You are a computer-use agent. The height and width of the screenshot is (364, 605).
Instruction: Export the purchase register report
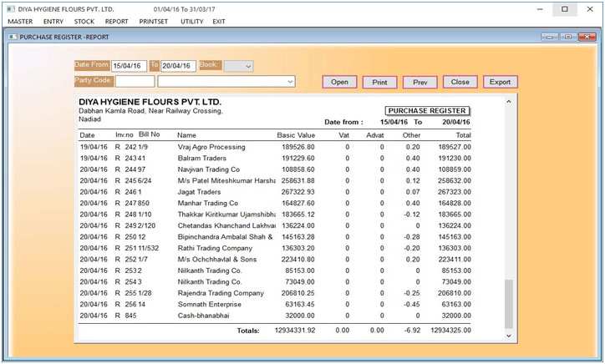(x=500, y=82)
